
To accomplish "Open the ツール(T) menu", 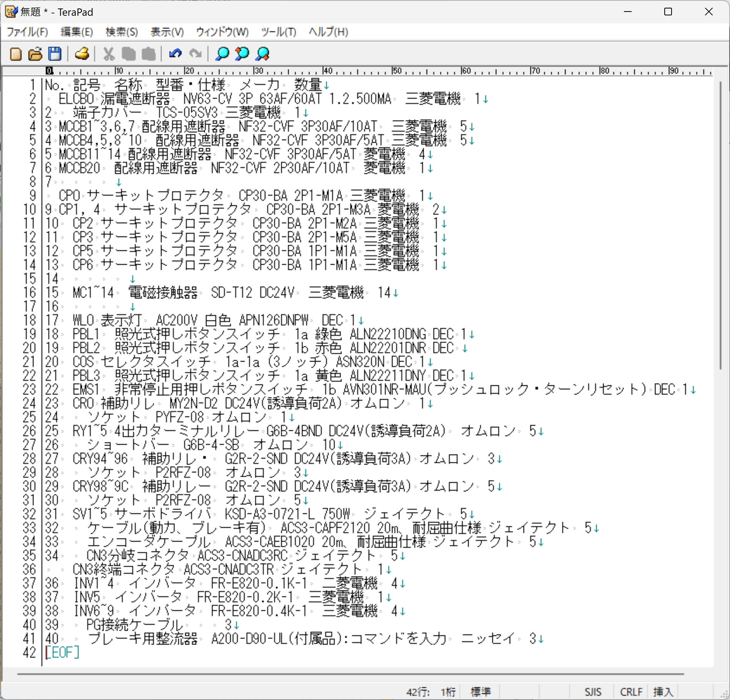I will [279, 32].
